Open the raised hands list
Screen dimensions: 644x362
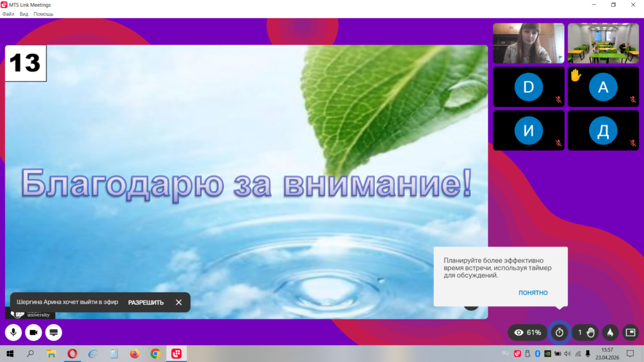586,332
